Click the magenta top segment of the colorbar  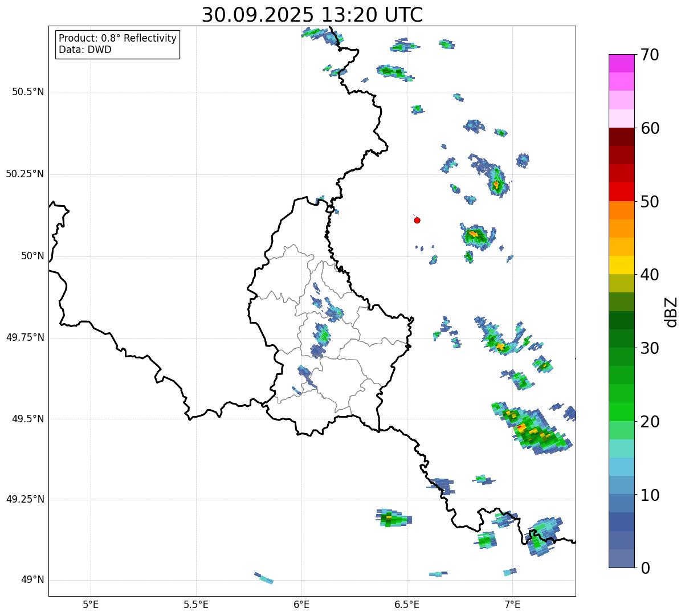[x=622, y=63]
